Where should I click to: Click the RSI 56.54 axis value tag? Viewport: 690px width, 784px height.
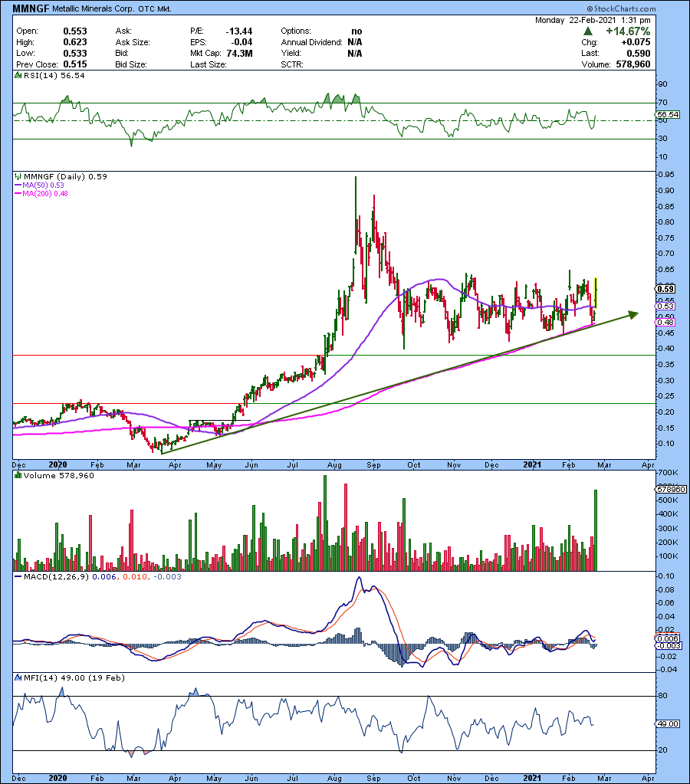point(668,114)
